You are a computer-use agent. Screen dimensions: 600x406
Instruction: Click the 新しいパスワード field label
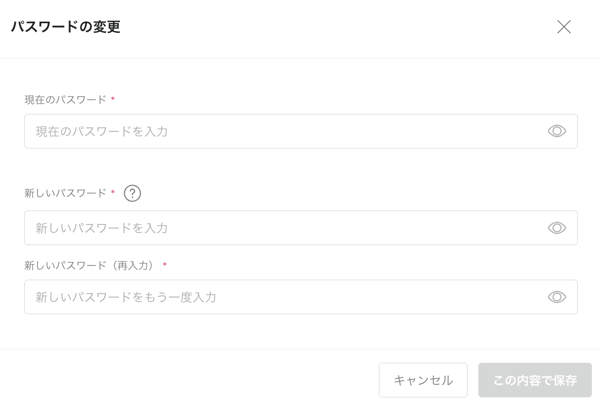click(65, 193)
